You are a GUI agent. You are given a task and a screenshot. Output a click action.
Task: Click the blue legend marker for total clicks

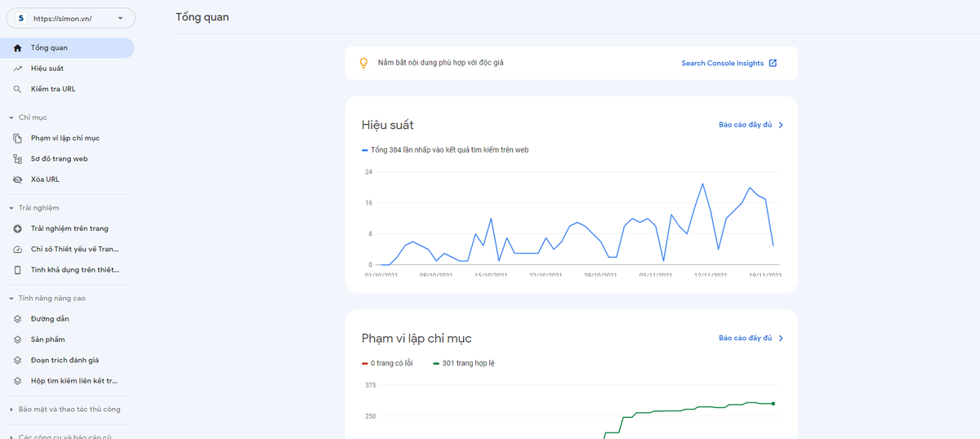coord(365,150)
